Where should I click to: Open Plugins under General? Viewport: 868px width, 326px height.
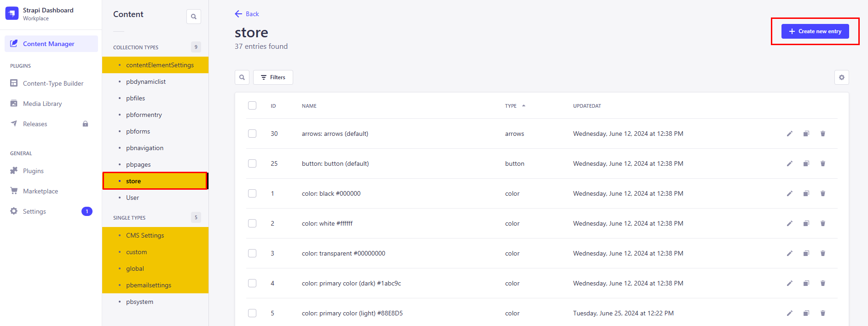click(51, 171)
